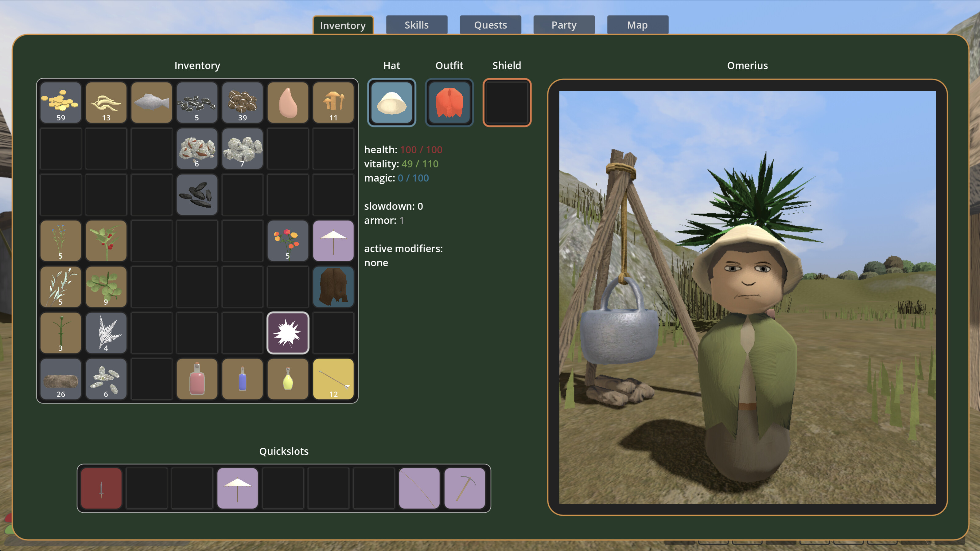Click the red Outfit equipment slot

449,102
